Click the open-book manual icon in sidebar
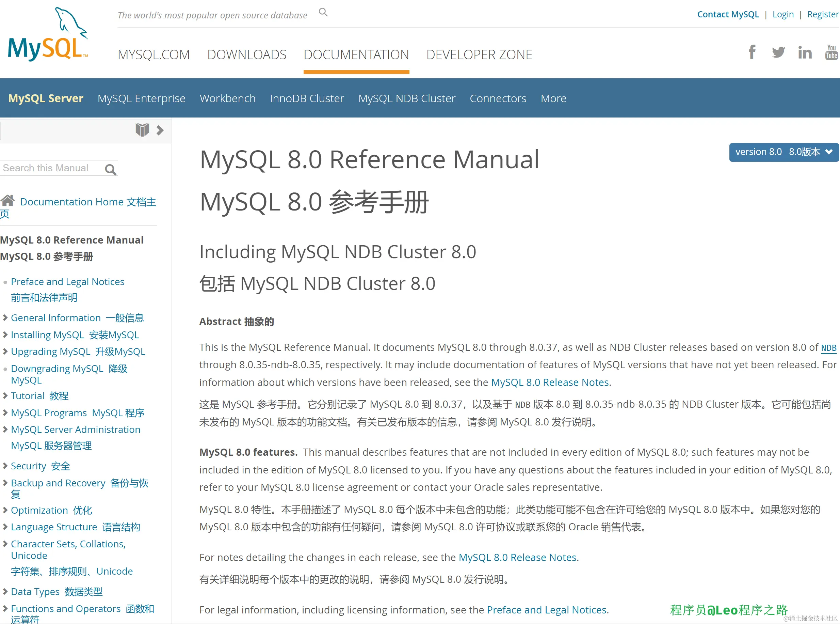This screenshot has width=840, height=624. (142, 130)
